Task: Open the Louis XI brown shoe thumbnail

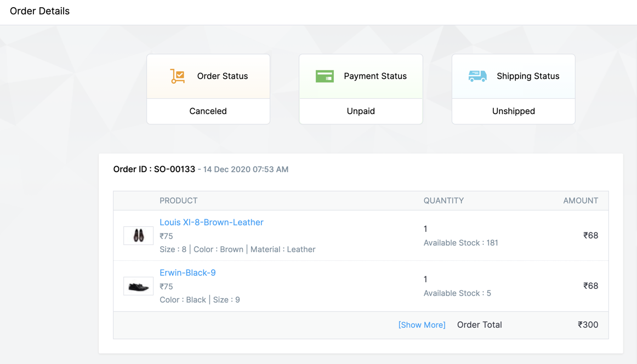Action: [138, 236]
